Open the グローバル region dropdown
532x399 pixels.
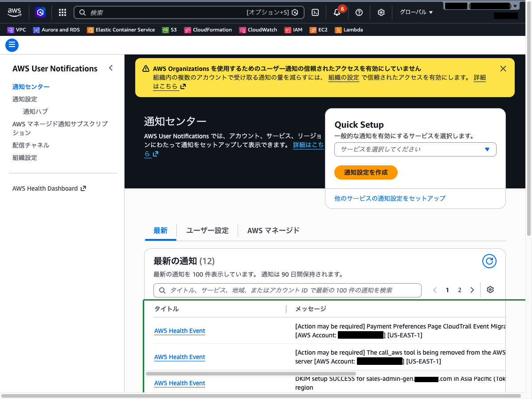click(416, 12)
